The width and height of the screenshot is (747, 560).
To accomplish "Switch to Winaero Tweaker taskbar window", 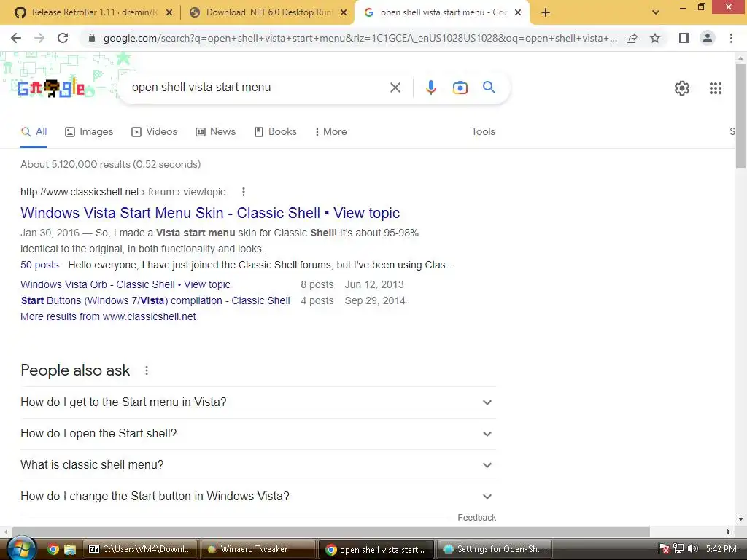I will (258, 550).
